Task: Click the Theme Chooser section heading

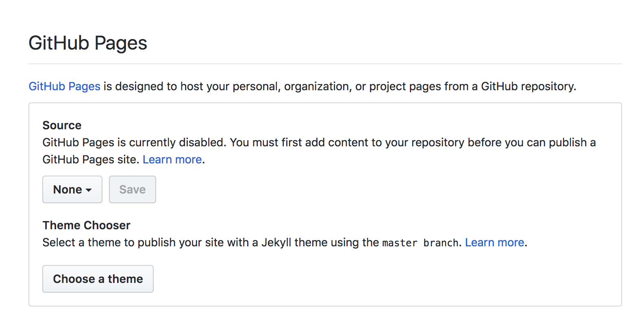Action: 87,225
